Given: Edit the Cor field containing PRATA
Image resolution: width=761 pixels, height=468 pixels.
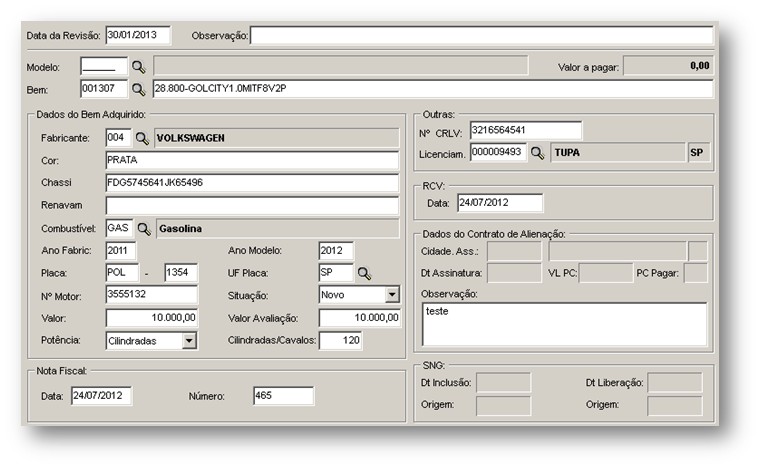Looking at the screenshot, I should click(x=252, y=160).
